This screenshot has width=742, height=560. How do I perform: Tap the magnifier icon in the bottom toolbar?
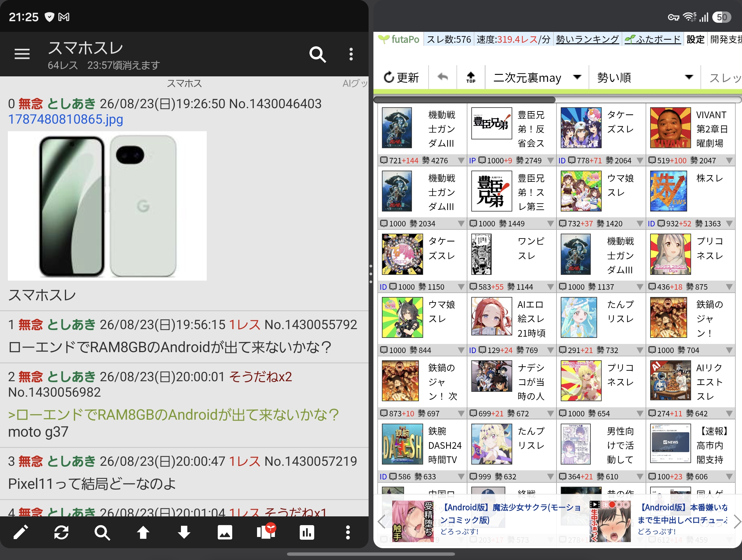(102, 532)
